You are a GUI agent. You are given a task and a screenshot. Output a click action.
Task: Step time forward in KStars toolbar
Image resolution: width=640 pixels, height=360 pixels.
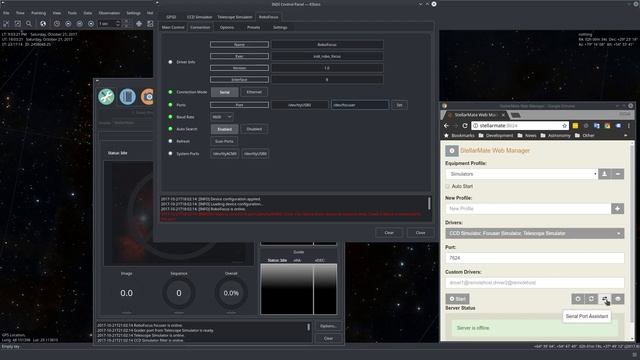click(x=91, y=24)
